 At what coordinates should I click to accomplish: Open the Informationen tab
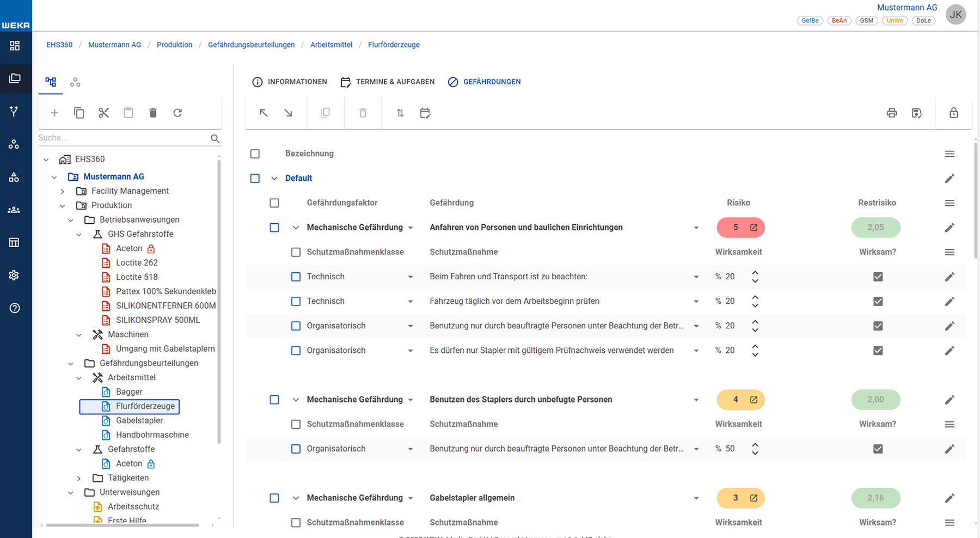290,82
